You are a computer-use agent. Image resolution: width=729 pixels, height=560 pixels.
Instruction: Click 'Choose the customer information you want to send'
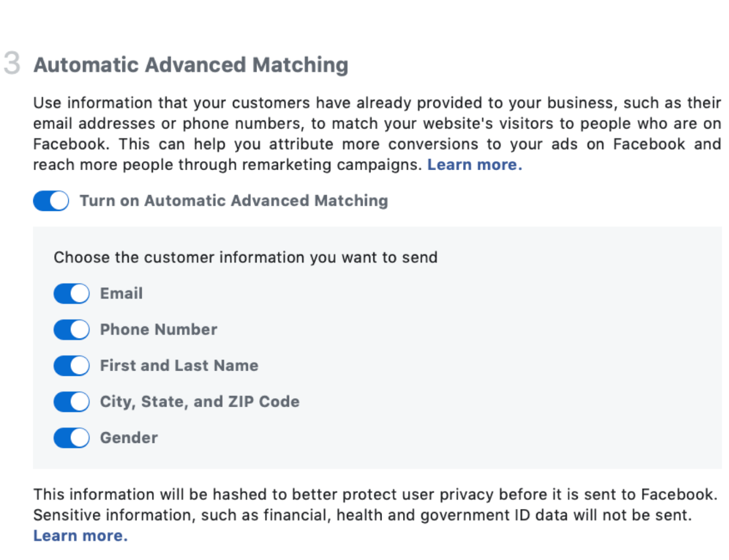[245, 258]
